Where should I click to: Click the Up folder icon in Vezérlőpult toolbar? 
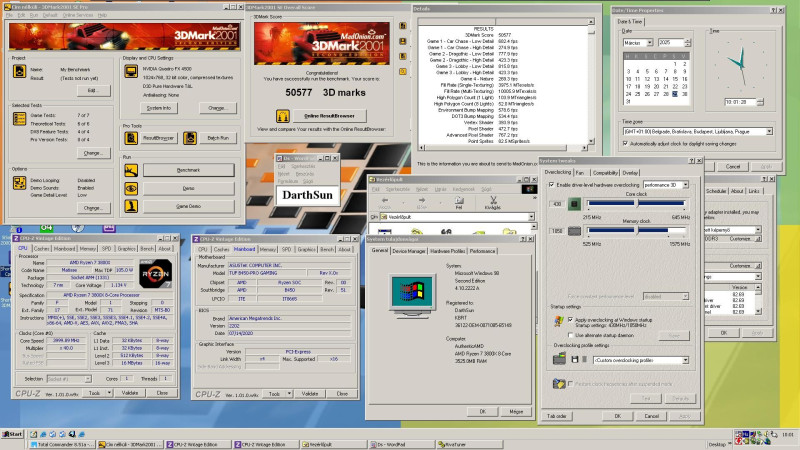(459, 203)
